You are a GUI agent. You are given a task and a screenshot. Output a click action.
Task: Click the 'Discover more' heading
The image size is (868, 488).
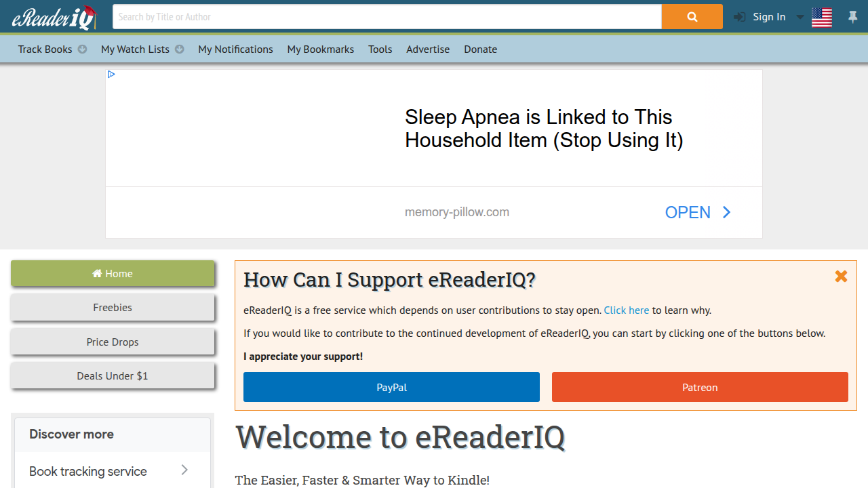[x=71, y=434]
